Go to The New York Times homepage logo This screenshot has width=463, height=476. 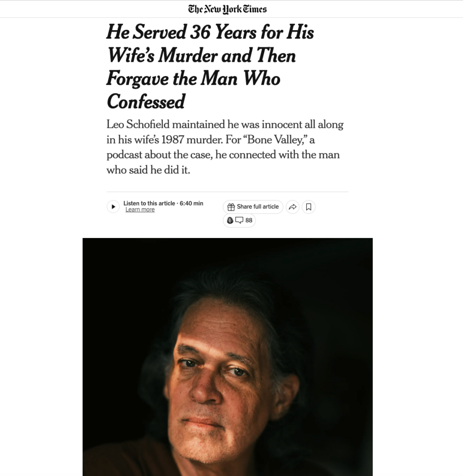tap(228, 9)
